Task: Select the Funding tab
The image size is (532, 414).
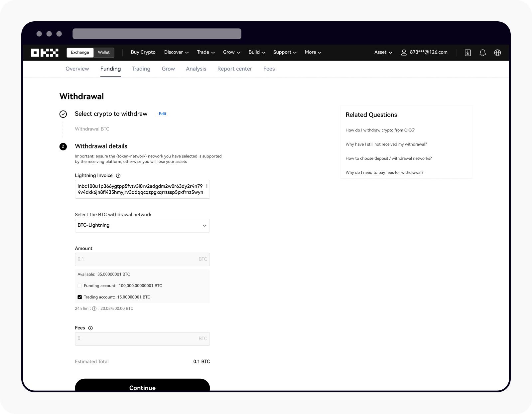Action: tap(110, 69)
